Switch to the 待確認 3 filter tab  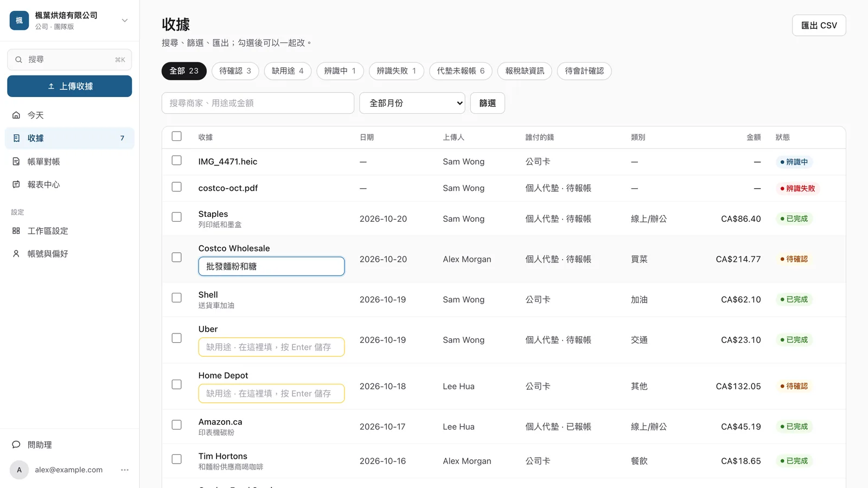[235, 71]
